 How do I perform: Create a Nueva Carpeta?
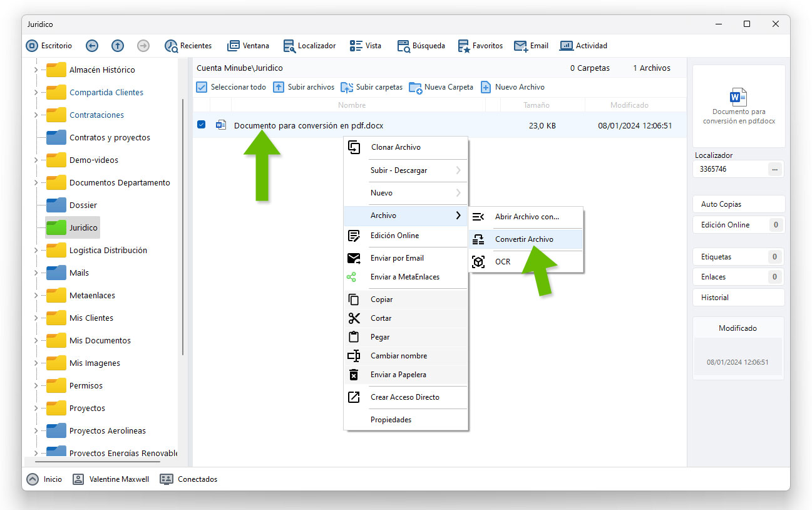tap(441, 87)
